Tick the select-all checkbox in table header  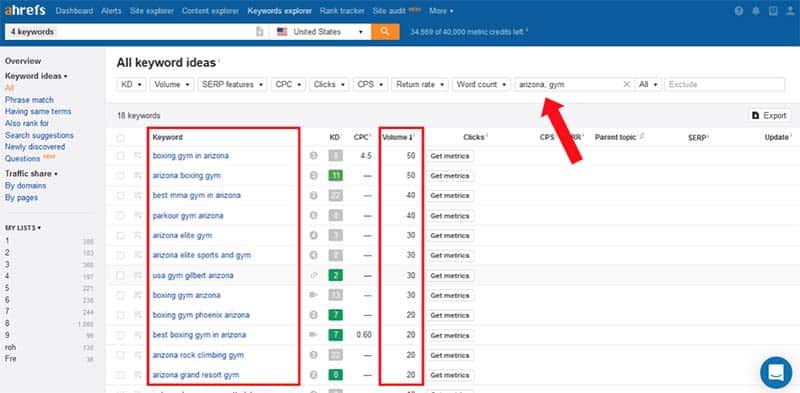(120, 138)
